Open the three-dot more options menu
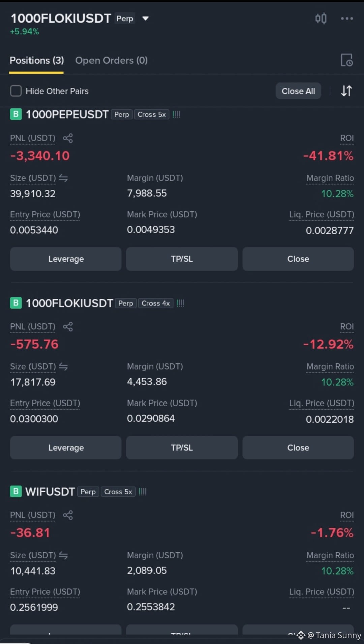Viewport: 364px width, 644px height. tap(347, 18)
